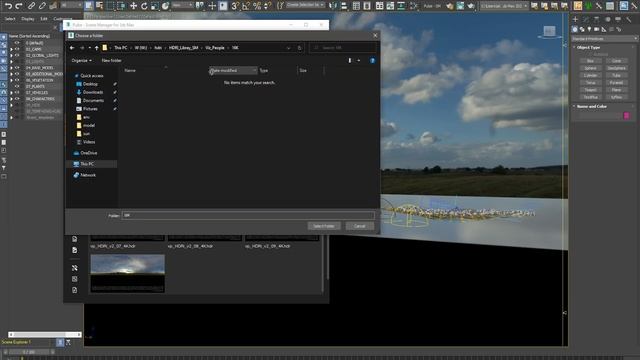Select the Geometry category icon
The width and height of the screenshot is (640, 360).
pyautogui.click(x=575, y=29)
